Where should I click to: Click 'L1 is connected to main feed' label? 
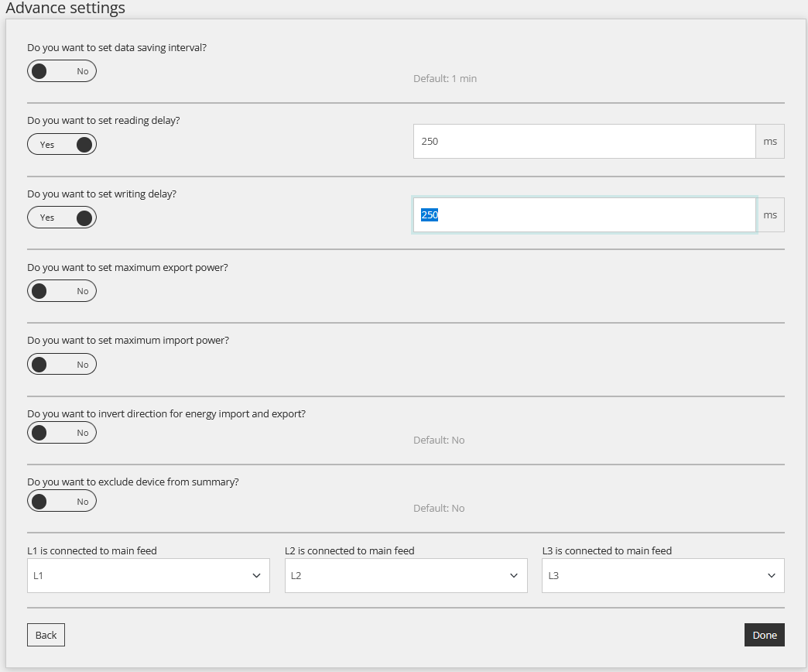92,551
